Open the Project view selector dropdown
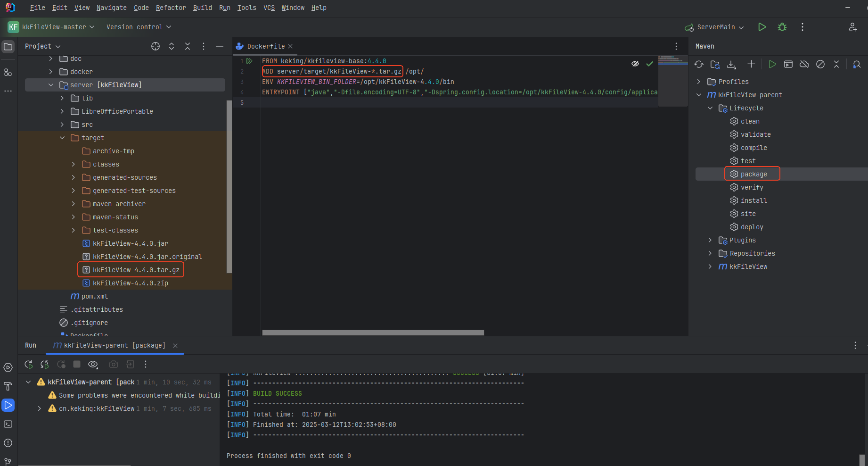 (x=43, y=46)
